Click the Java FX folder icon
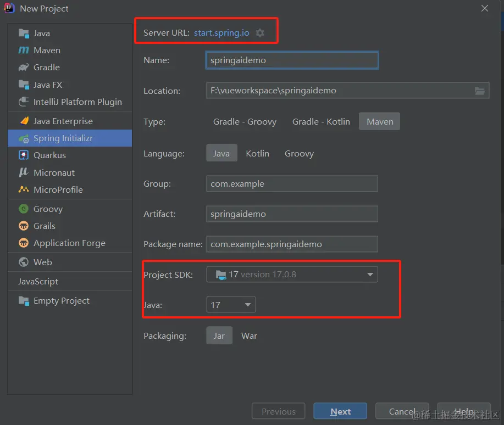504x425 pixels. pyautogui.click(x=24, y=85)
